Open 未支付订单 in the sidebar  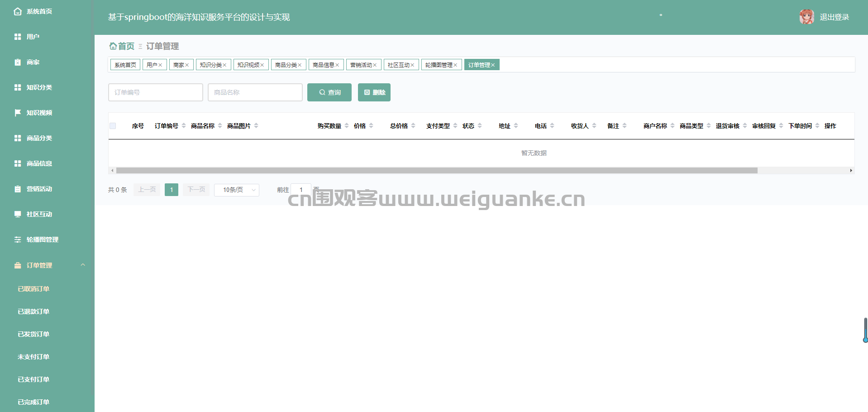pyautogui.click(x=33, y=357)
